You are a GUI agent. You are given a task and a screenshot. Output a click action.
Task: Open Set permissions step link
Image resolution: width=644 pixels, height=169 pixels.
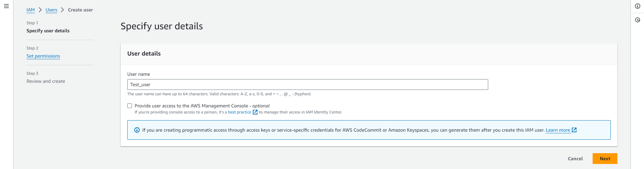43,56
